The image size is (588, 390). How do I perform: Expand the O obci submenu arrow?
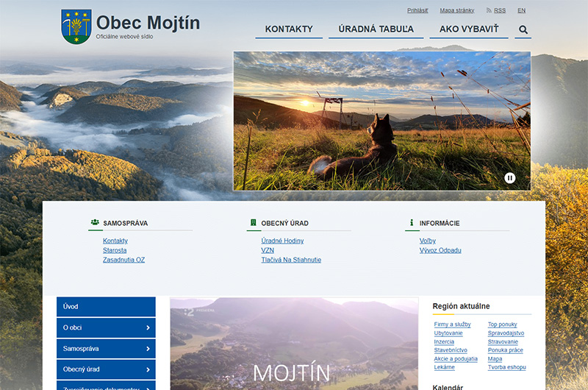[148, 327]
